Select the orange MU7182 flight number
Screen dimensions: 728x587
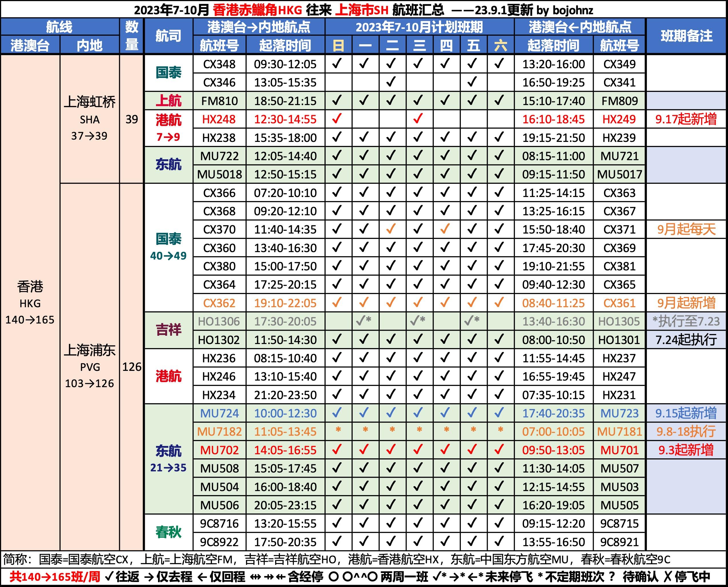pos(219,431)
